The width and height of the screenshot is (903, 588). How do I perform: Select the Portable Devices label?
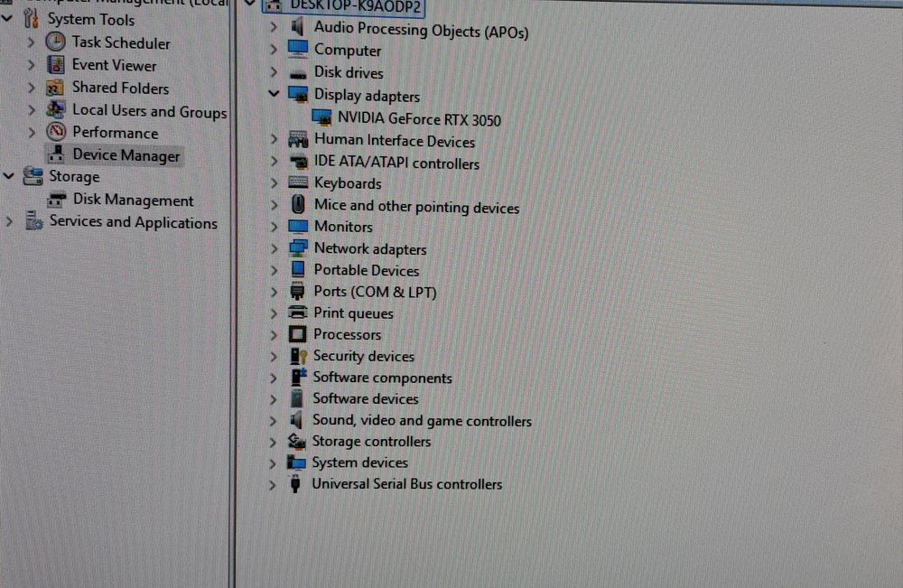(x=367, y=270)
